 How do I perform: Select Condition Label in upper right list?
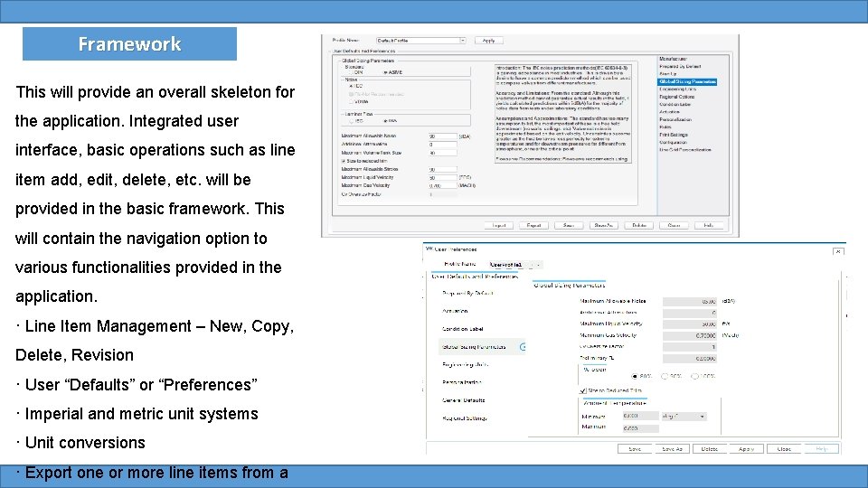click(675, 104)
